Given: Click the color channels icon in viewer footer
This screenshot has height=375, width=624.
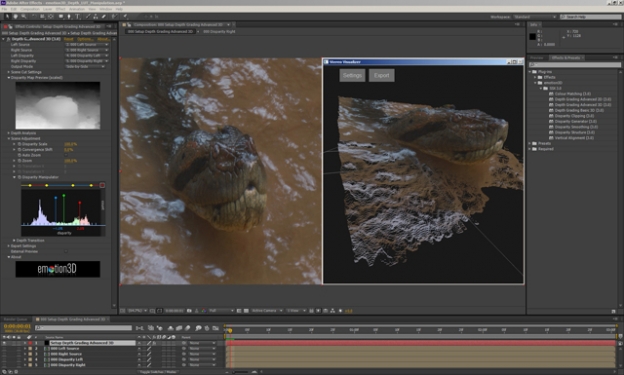Looking at the screenshot, I should click(203, 311).
